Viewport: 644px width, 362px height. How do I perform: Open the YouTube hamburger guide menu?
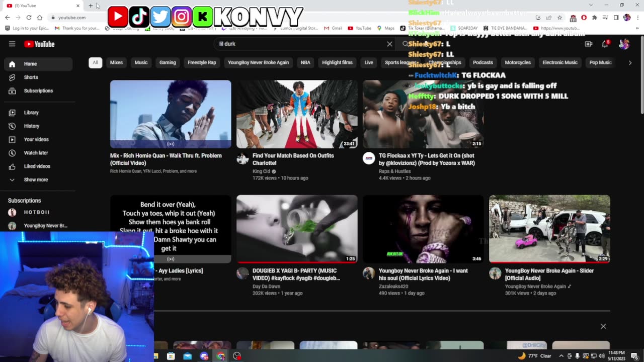(12, 44)
